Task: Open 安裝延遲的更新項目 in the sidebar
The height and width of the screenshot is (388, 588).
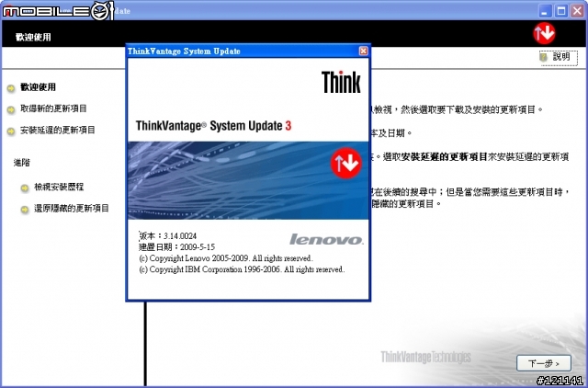Action: 58,131
